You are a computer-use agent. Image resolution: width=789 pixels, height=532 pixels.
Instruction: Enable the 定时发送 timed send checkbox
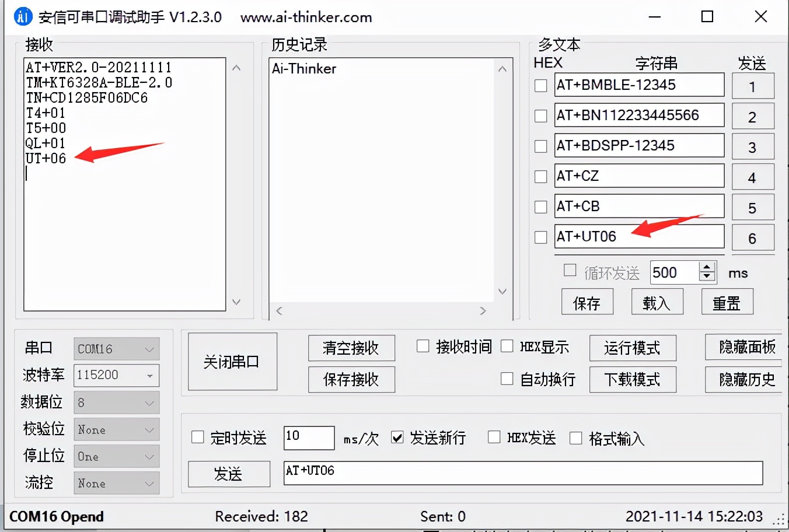197,437
